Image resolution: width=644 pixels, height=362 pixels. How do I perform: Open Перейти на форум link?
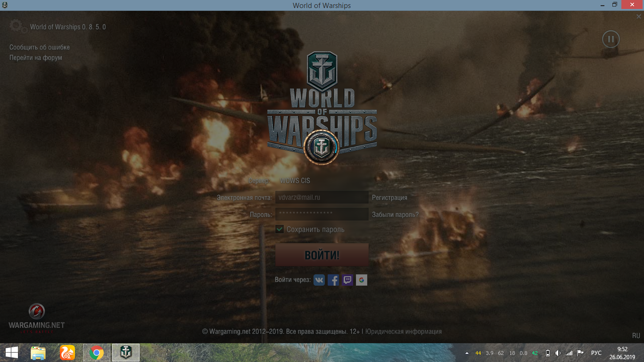[x=36, y=58]
